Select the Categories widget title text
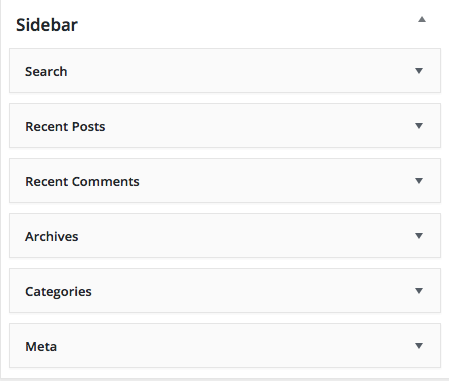449x381 pixels. pos(58,292)
